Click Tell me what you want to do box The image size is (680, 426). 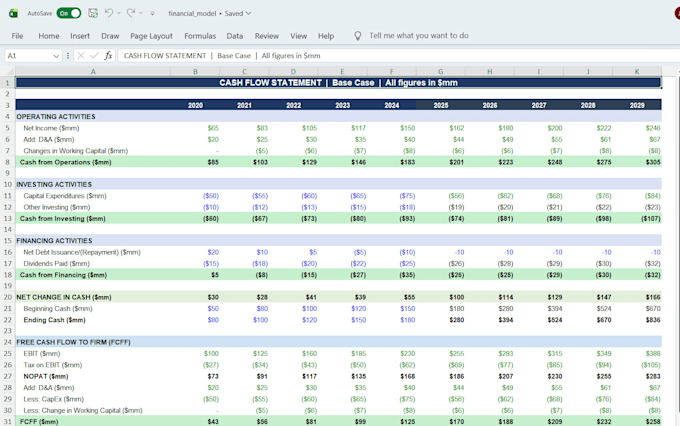pyautogui.click(x=419, y=36)
